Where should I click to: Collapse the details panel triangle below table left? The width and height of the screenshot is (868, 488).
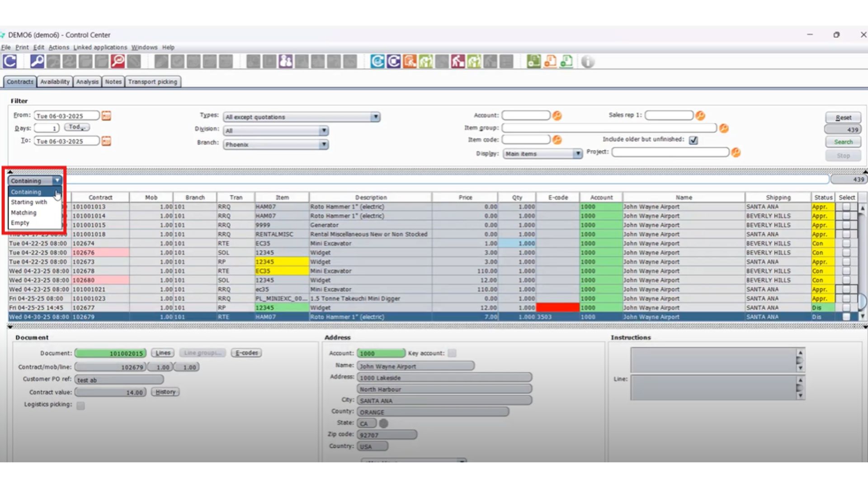(10, 326)
